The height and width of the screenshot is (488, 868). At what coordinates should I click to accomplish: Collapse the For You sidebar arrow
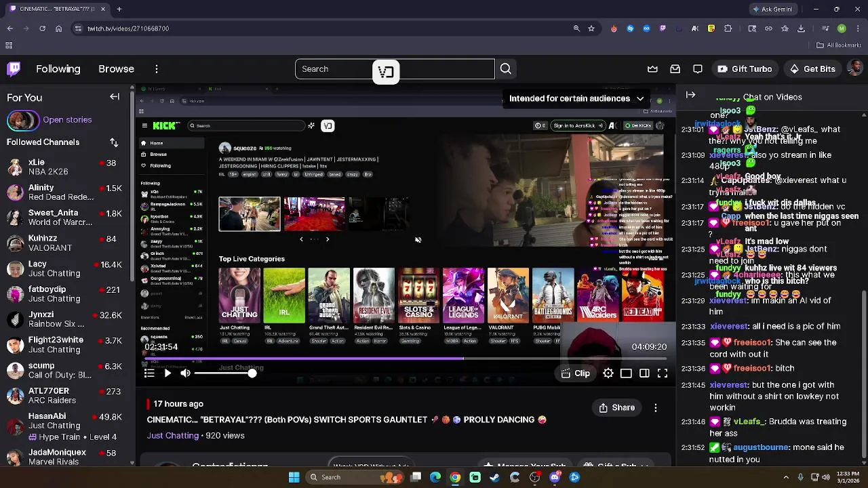(115, 97)
